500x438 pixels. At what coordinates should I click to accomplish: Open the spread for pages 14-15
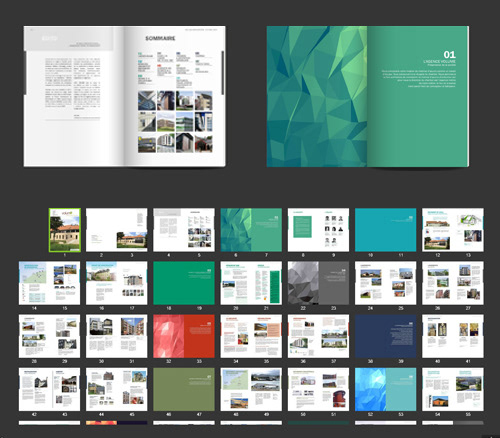tap(49, 283)
